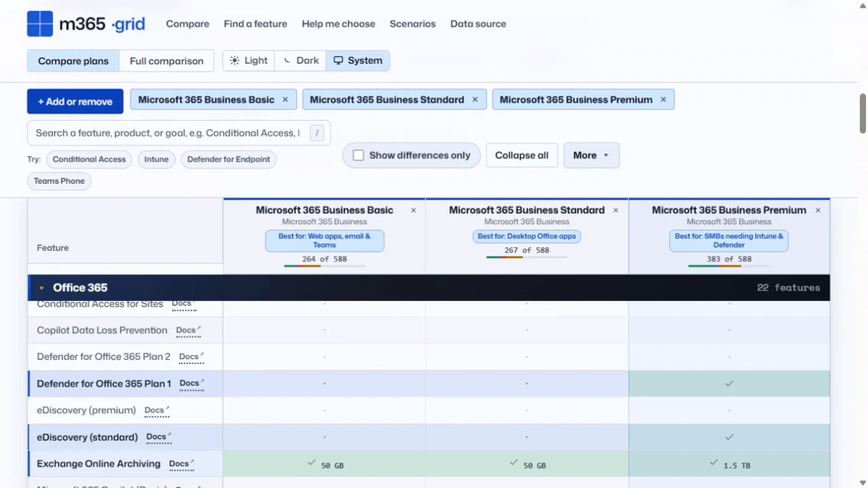Select the Compare plans view

click(73, 61)
